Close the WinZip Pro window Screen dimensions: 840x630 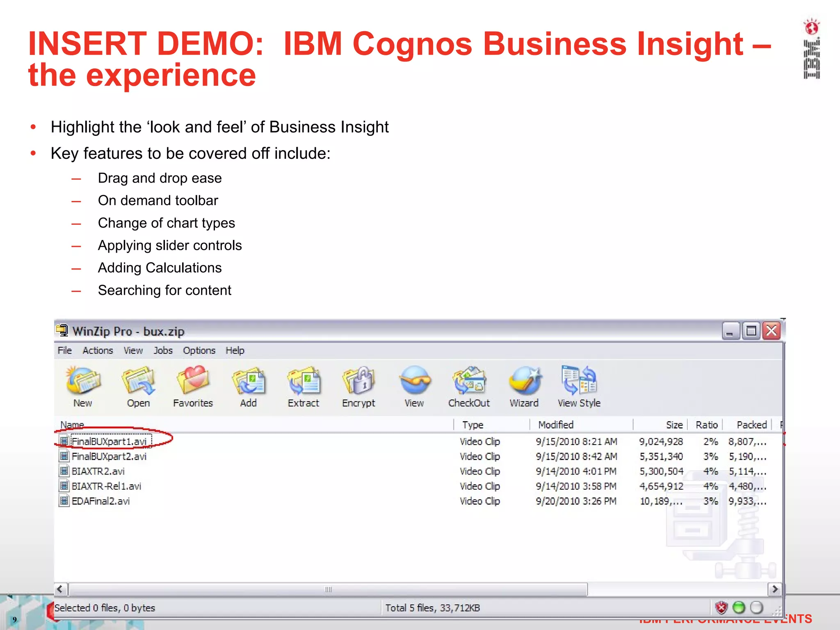pyautogui.click(x=772, y=331)
